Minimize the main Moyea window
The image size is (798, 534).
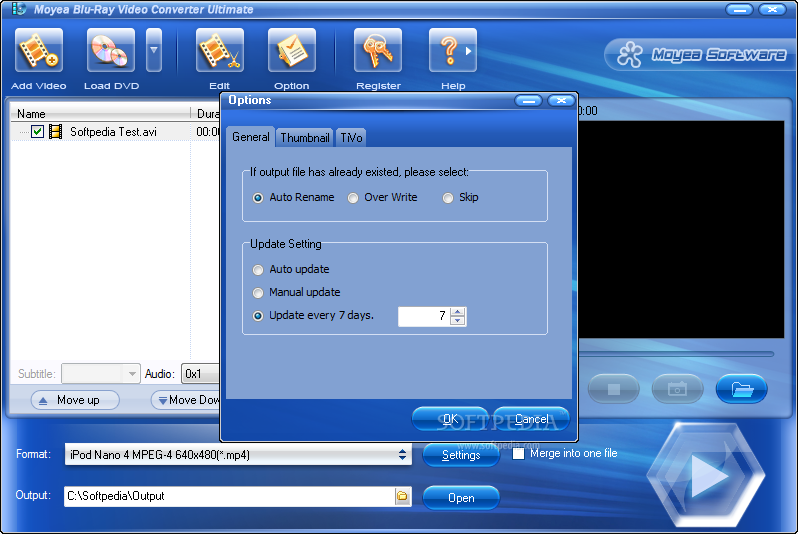[739, 10]
